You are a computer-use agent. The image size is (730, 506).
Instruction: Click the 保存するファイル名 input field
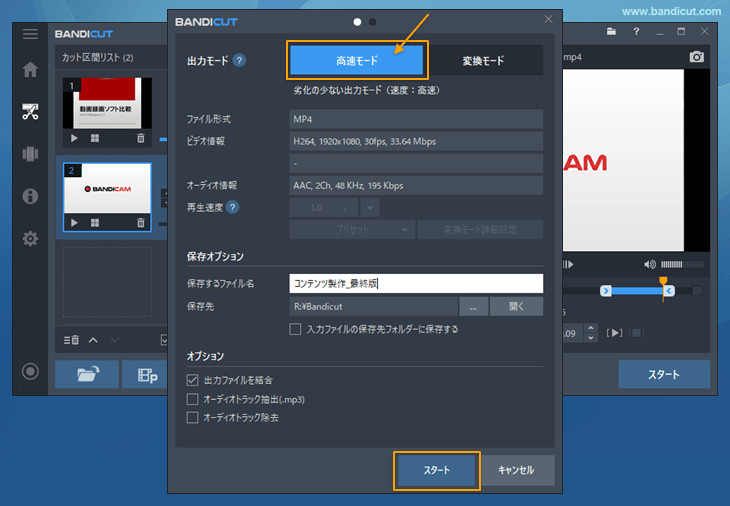(416, 283)
